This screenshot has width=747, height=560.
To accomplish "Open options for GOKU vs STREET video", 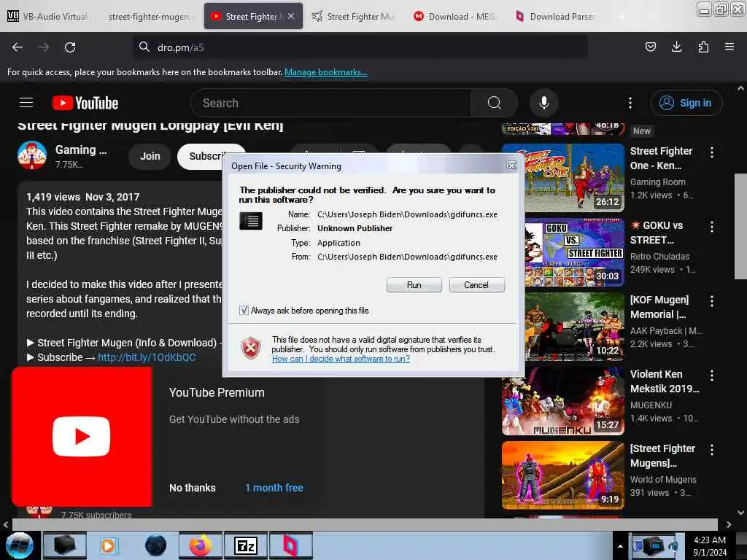I will pos(712,227).
